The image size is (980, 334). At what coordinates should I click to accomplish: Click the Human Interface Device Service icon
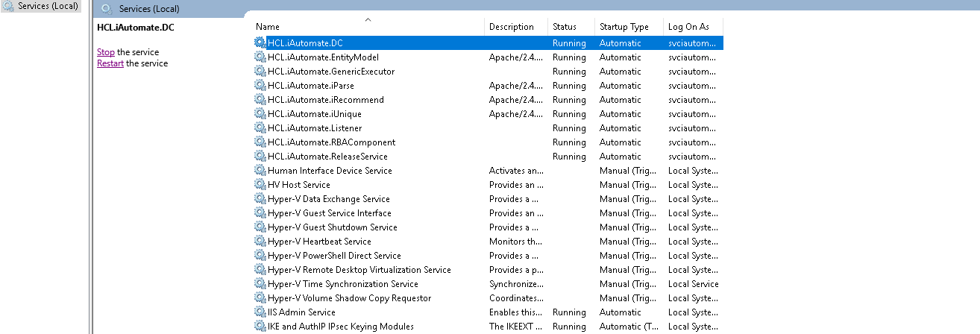260,171
